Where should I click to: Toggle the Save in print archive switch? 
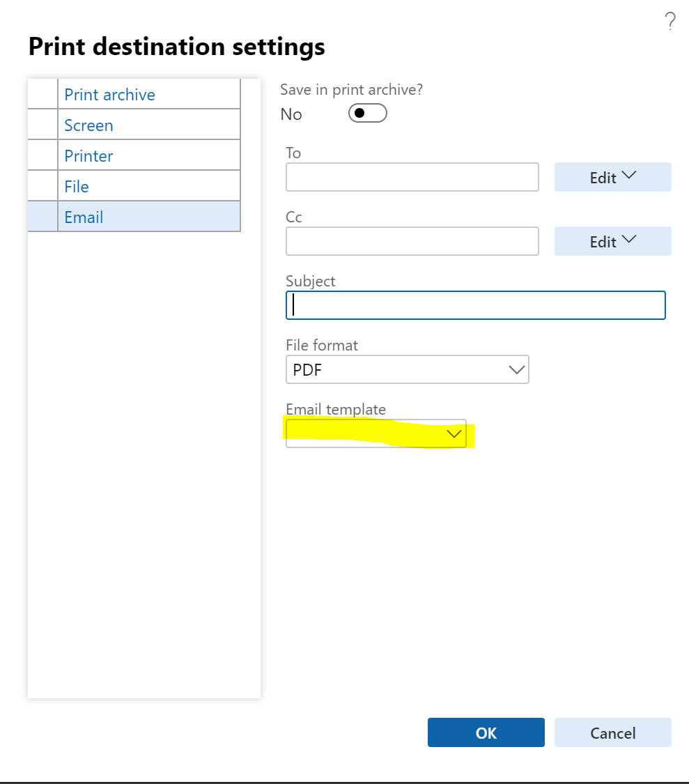pyautogui.click(x=368, y=113)
